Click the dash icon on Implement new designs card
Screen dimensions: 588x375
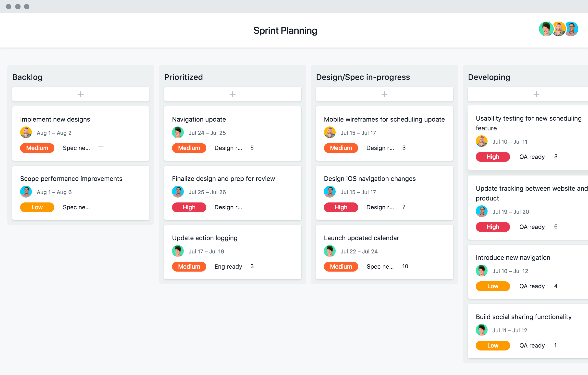(x=101, y=148)
